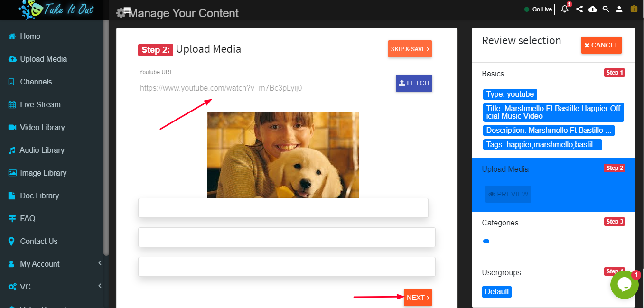The image size is (644, 308).
Task: Open the search magnifier icon
Action: (x=606, y=9)
